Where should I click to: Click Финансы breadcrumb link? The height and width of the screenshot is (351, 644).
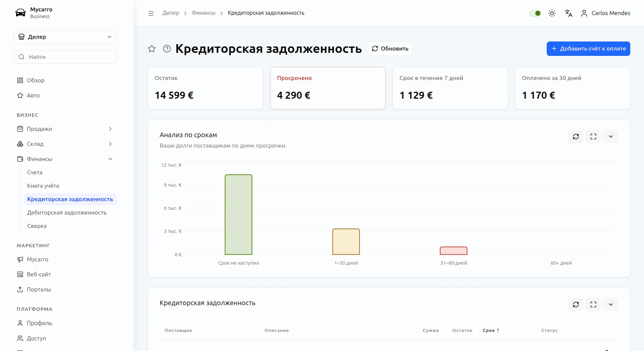pos(203,13)
